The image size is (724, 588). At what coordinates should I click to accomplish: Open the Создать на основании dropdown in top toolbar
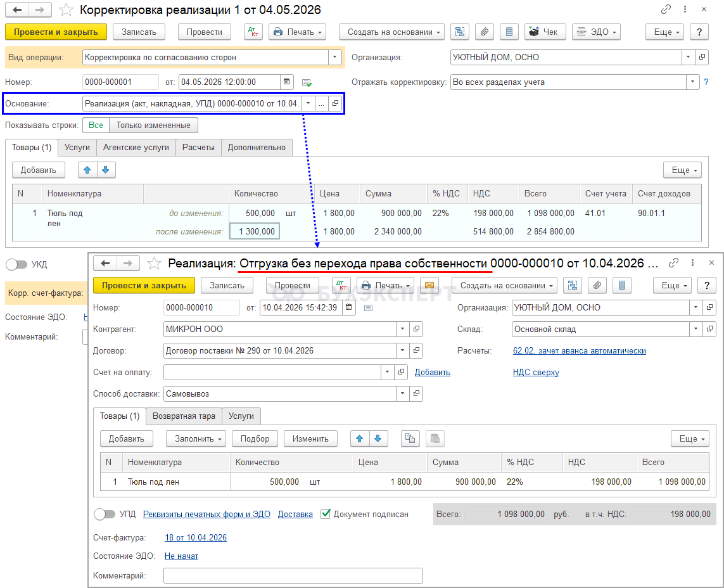[x=391, y=32]
